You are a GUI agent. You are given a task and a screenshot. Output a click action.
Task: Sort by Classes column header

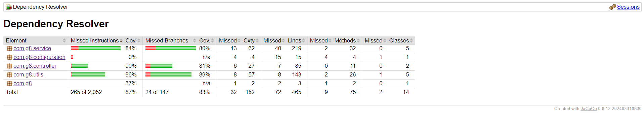pyautogui.click(x=400, y=40)
